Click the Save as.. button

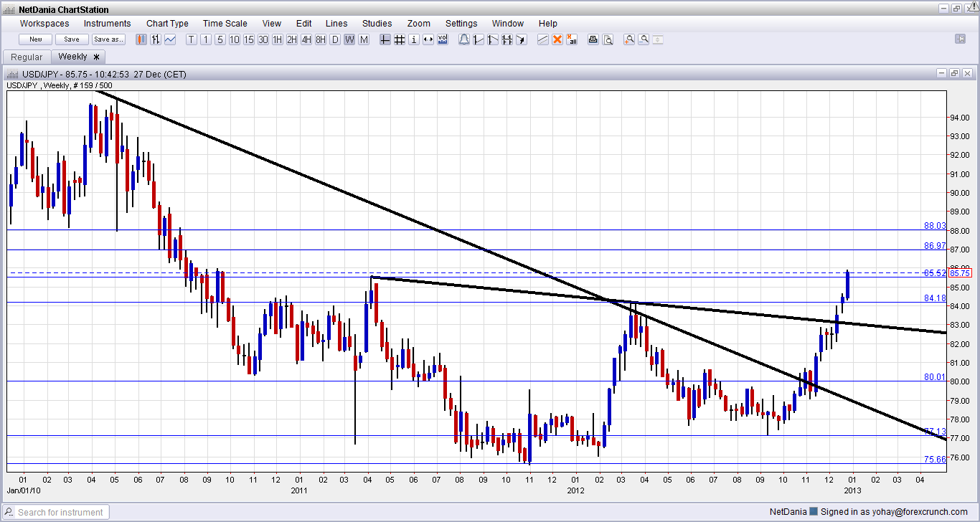tap(108, 39)
